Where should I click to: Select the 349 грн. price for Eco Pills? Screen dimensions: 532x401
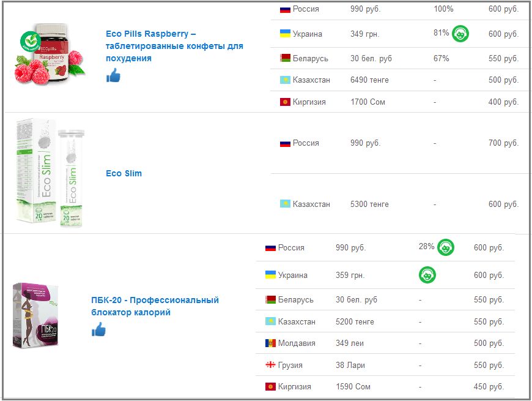(x=364, y=34)
